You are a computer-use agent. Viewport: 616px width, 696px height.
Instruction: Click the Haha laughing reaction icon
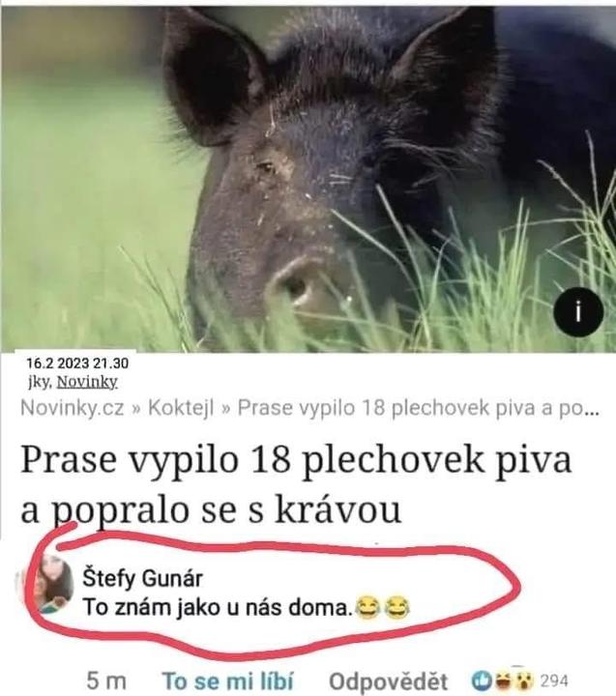[x=503, y=680]
